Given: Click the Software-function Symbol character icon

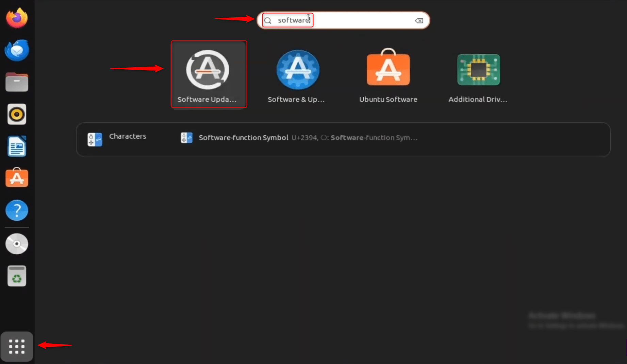Looking at the screenshot, I should [186, 138].
